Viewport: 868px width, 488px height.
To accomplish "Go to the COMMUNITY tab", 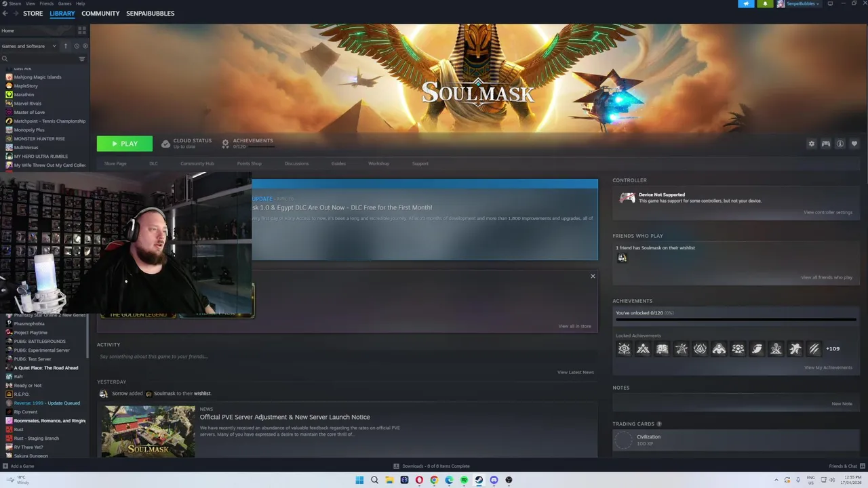I will (x=100, y=14).
